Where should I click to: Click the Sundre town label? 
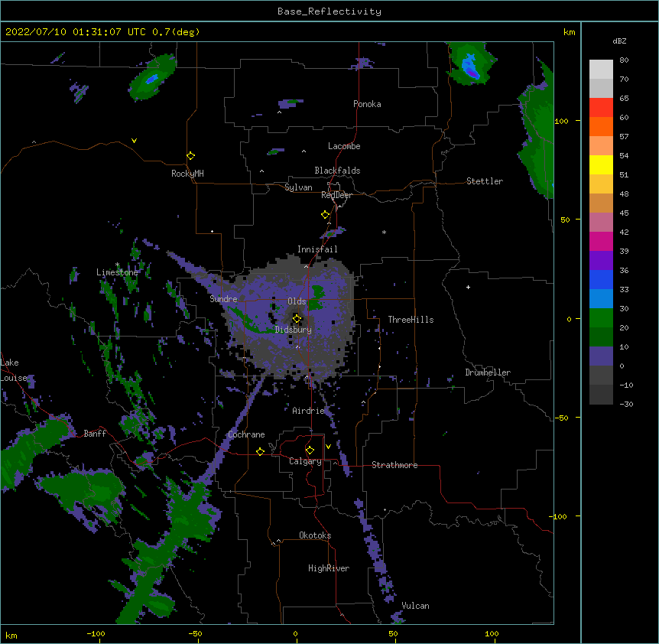(223, 299)
